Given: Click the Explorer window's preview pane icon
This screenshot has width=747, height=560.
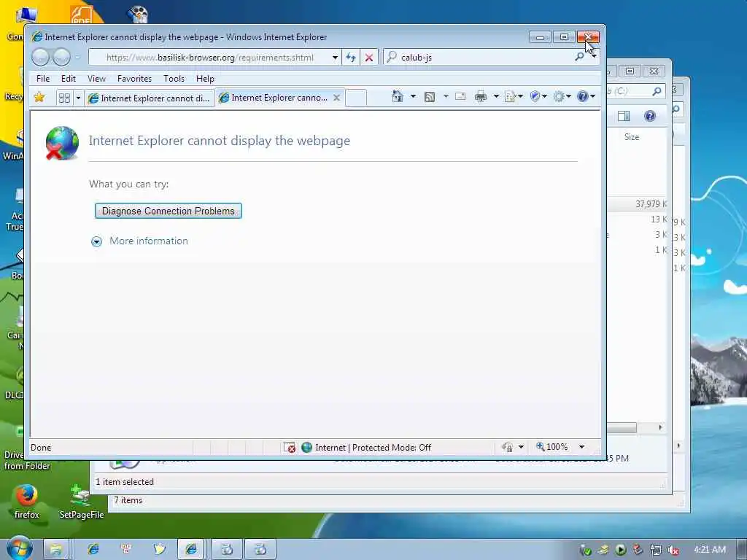Looking at the screenshot, I should [x=624, y=116].
